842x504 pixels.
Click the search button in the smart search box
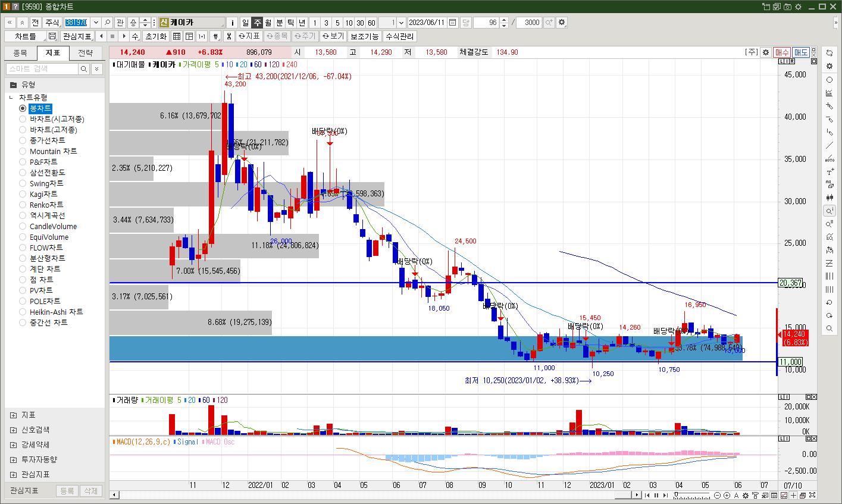85,69
